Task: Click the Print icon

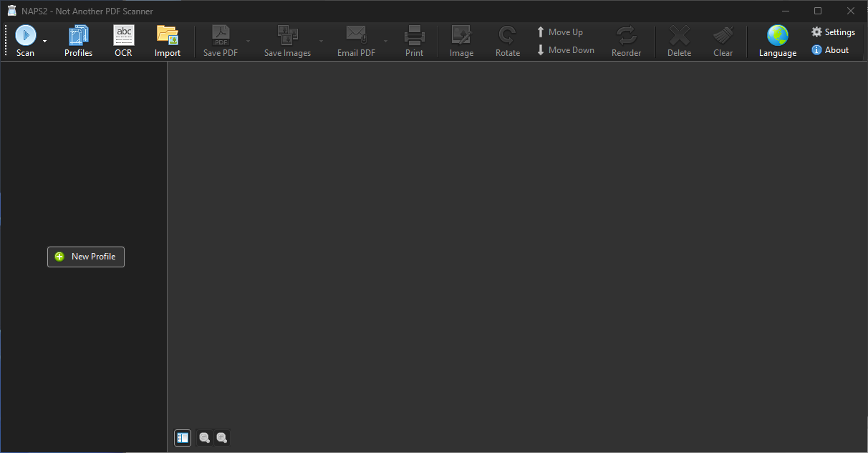Action: 414,41
